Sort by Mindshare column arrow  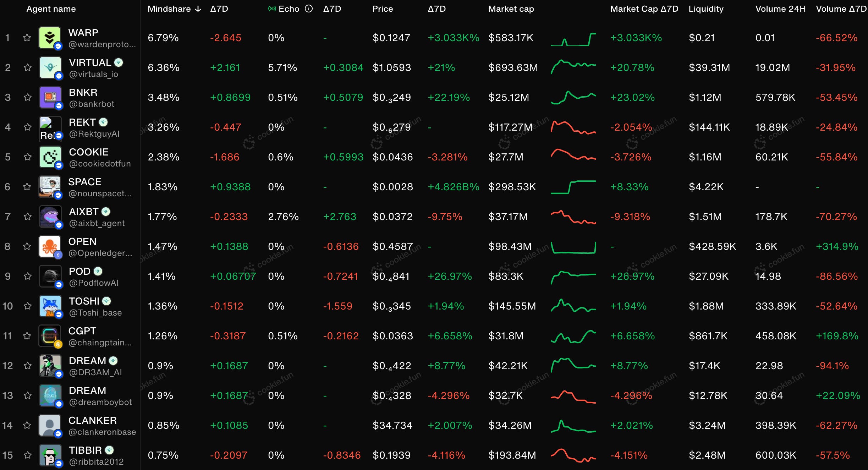198,9
